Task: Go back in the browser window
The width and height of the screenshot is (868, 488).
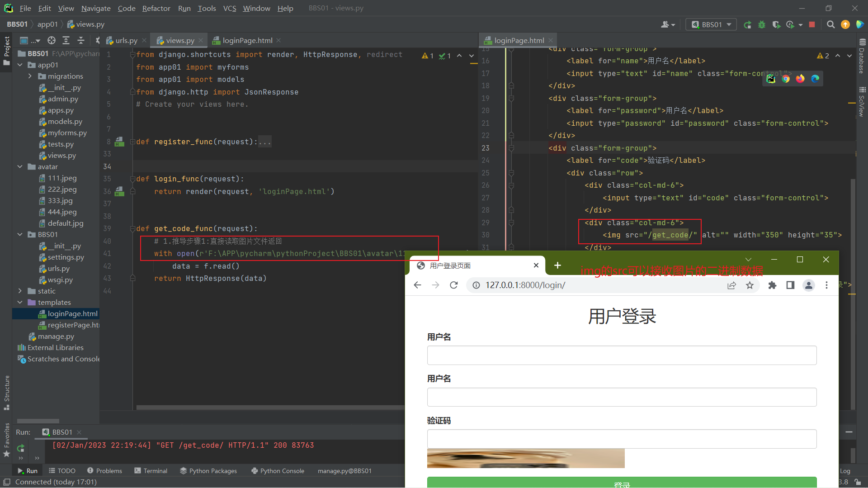Action: pyautogui.click(x=417, y=285)
